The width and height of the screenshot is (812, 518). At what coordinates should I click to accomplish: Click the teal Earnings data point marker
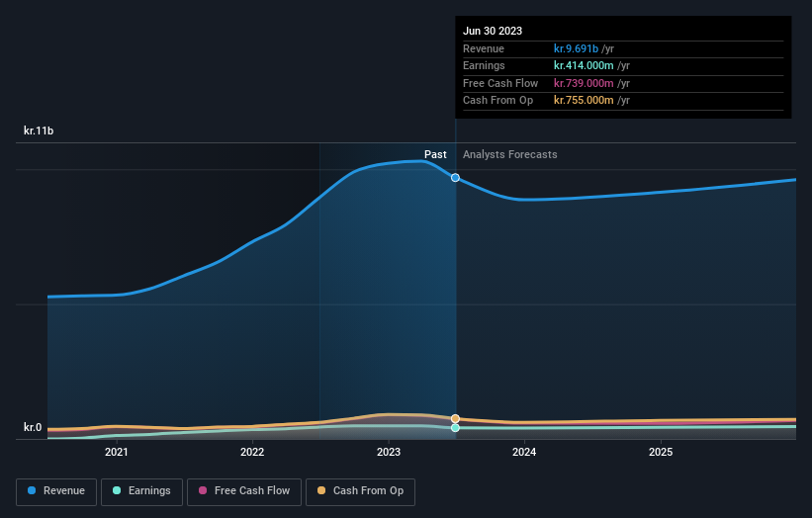[x=455, y=428]
